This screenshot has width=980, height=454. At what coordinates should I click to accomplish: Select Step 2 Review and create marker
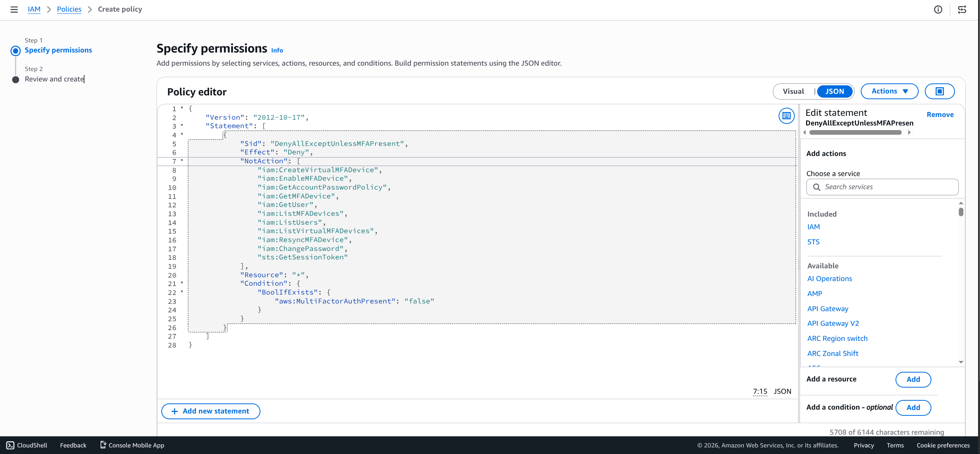pyautogui.click(x=15, y=80)
